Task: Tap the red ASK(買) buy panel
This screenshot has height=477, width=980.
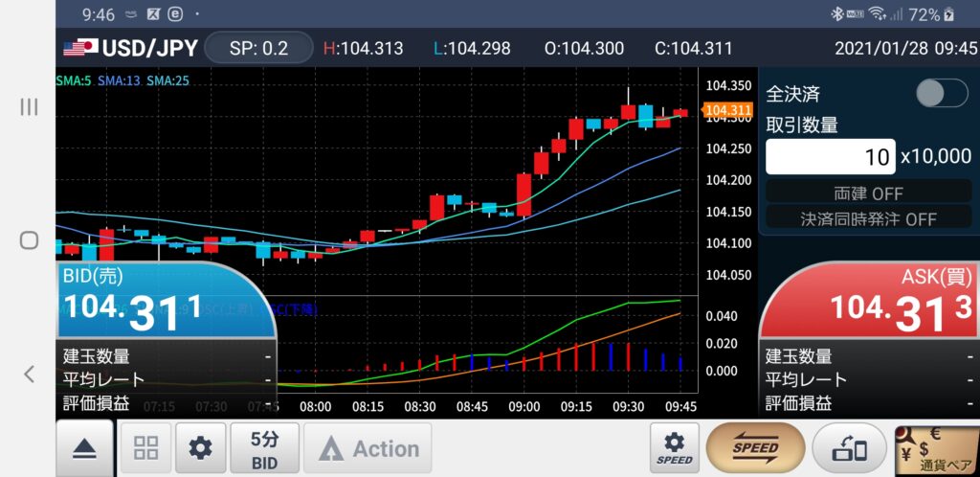Action: tap(869, 301)
